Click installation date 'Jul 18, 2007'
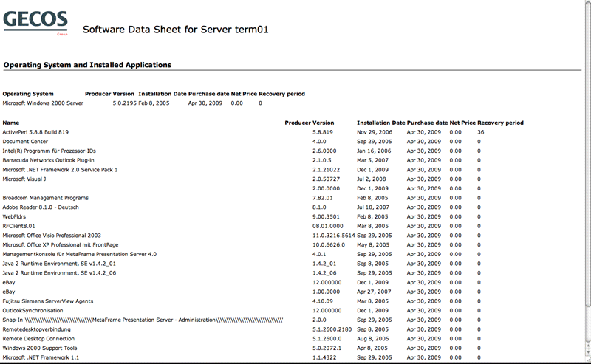591x364 pixels. pyautogui.click(x=373, y=207)
